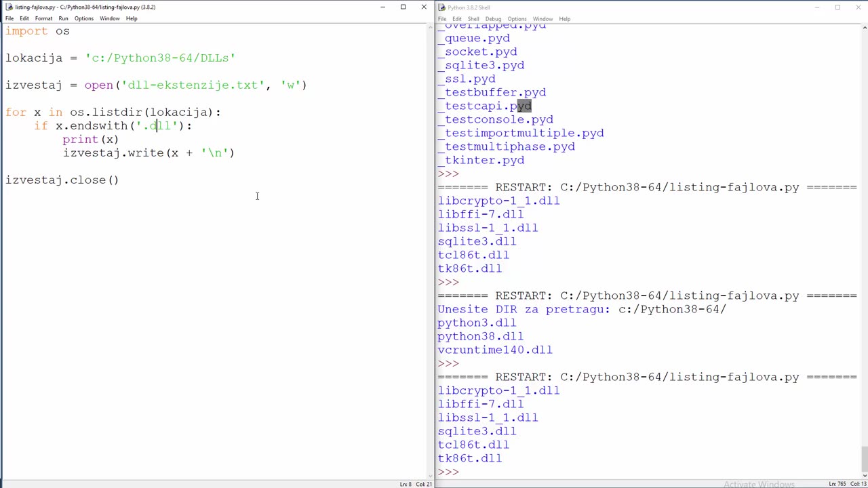
Task: Click shell scrollbar up arrow
Action: 864,28
